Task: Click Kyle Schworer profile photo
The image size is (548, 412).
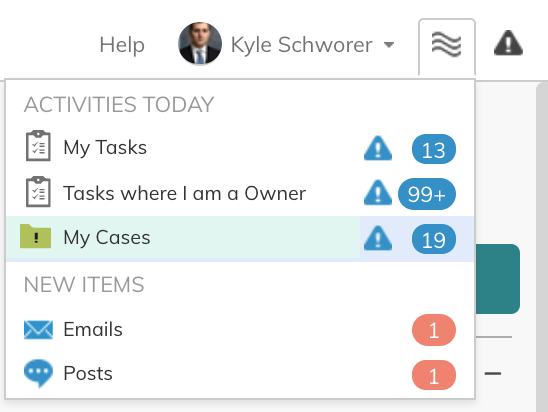Action: click(200, 44)
